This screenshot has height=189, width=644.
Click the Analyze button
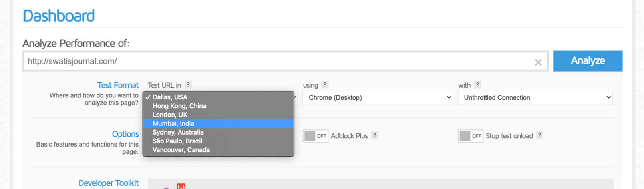pos(588,61)
